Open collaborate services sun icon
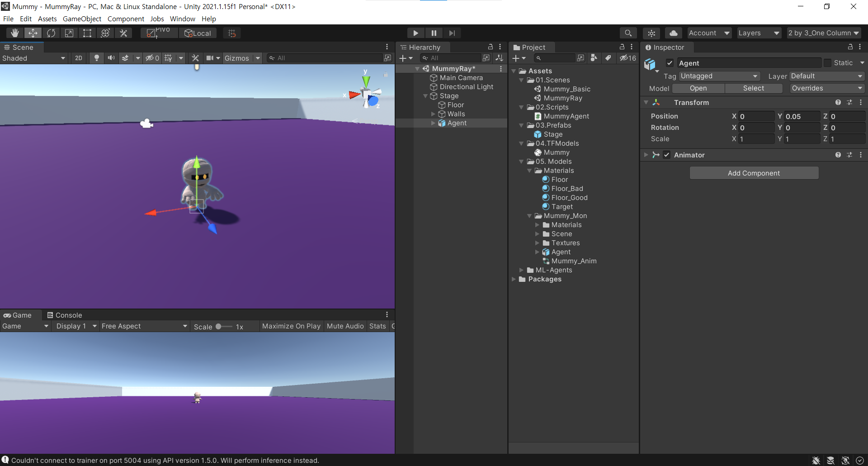 coord(651,33)
